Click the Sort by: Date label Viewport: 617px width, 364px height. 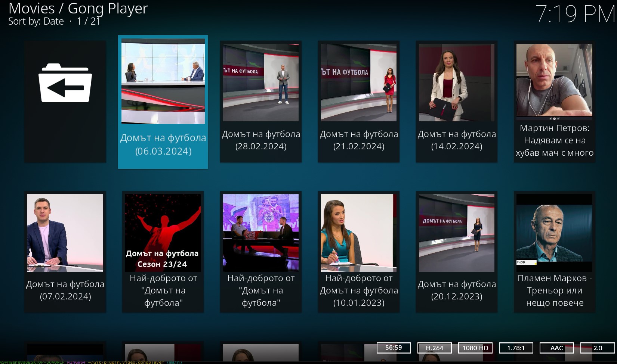36,21
